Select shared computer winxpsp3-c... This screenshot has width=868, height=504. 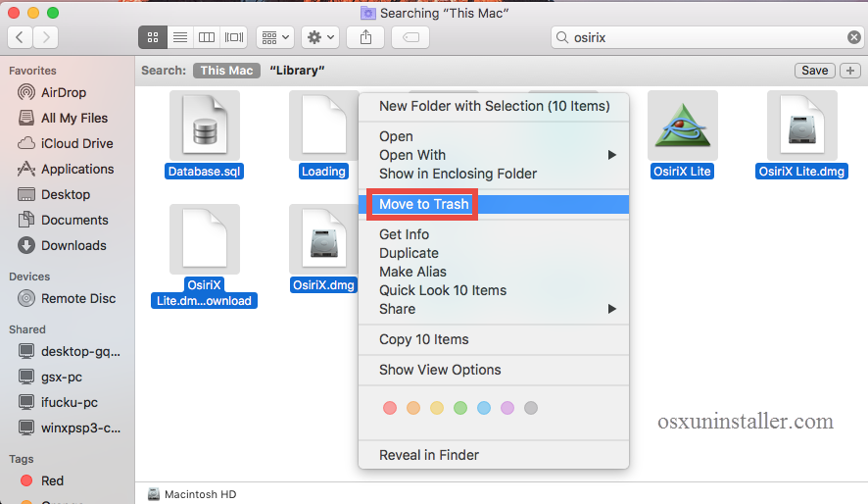(x=70, y=428)
